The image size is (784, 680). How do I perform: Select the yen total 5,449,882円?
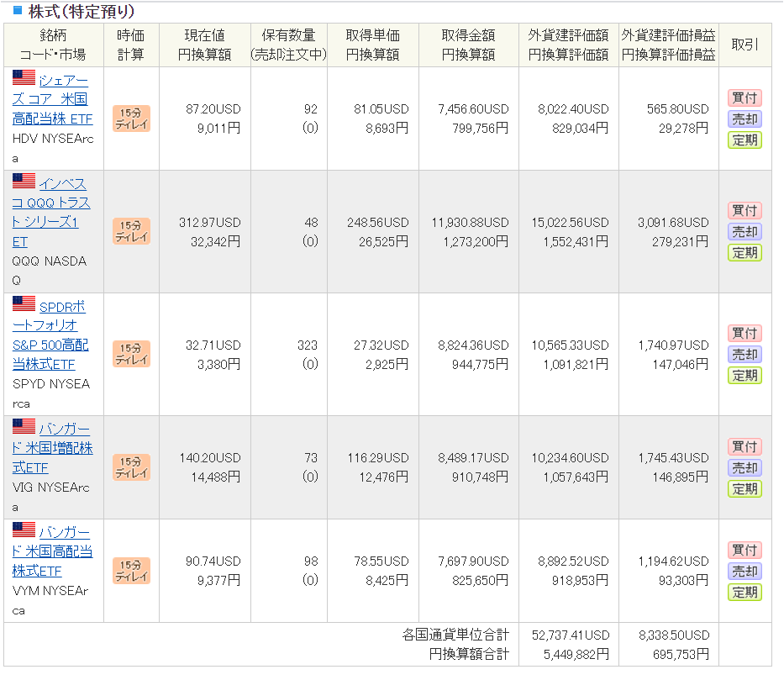(x=576, y=655)
